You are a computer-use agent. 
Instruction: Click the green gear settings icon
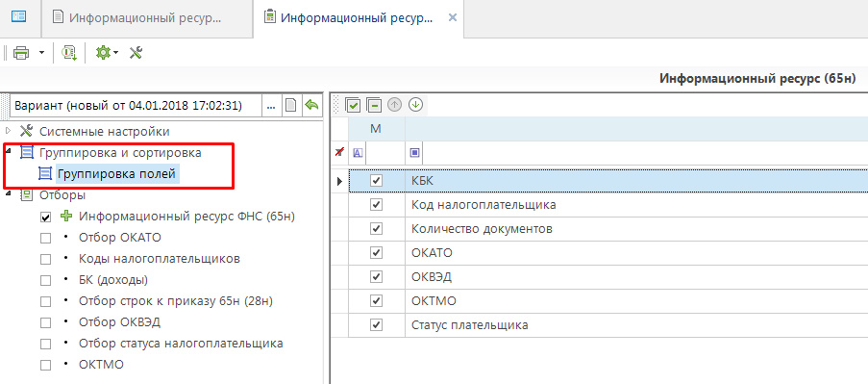(103, 53)
